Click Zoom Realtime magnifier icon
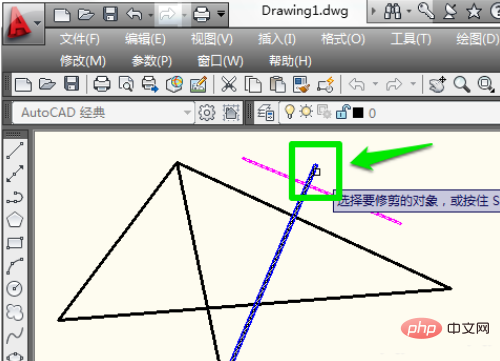Screen dimensions: 500x361 (x=462, y=84)
